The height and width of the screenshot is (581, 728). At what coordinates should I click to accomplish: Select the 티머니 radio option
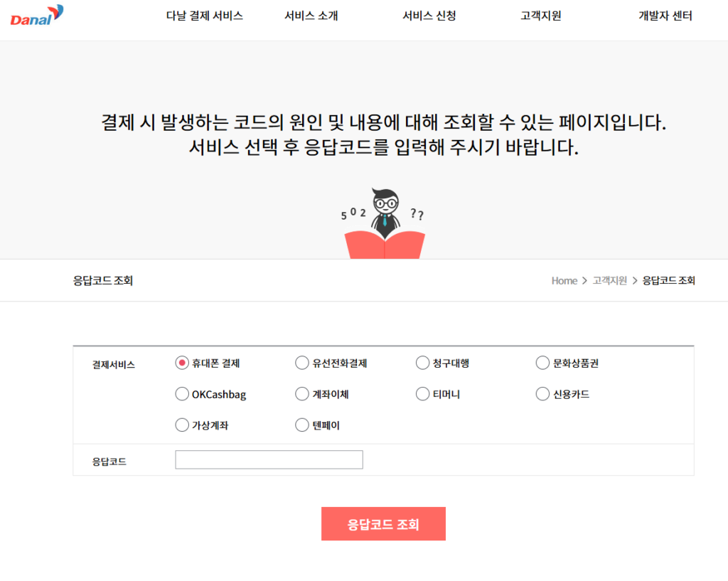[x=422, y=394]
